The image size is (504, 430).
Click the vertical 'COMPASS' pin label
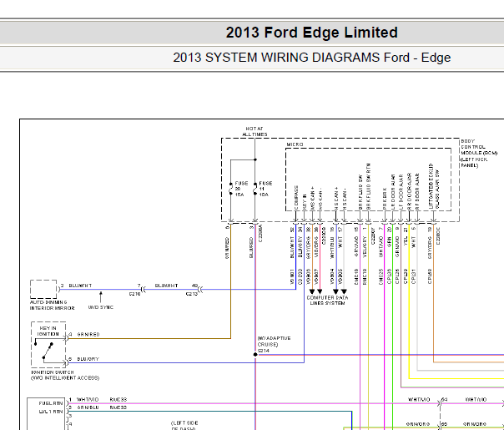click(296, 198)
